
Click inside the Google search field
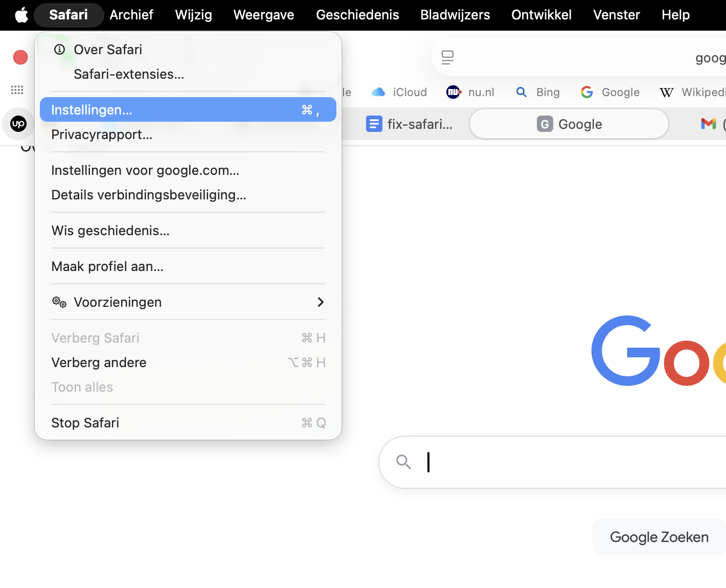tap(511, 462)
